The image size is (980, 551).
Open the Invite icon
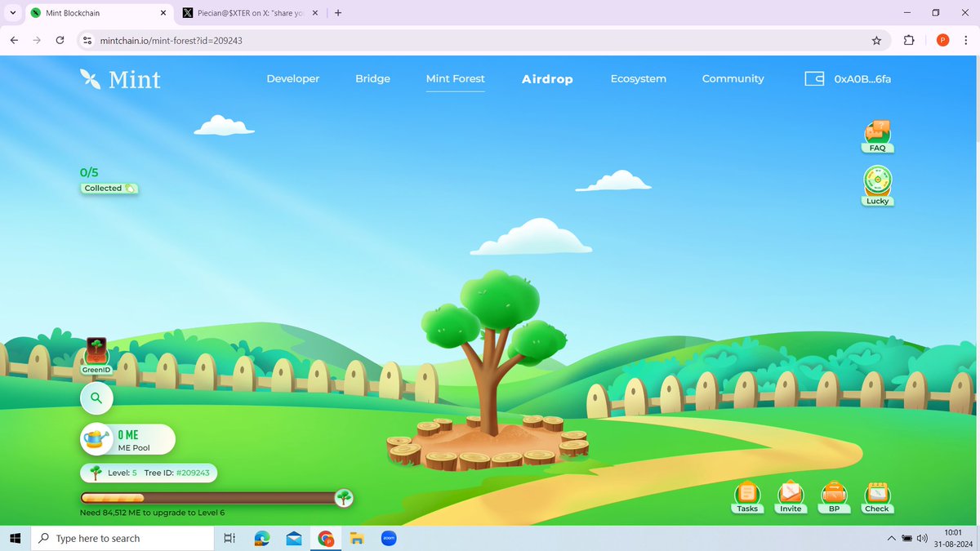[791, 496]
